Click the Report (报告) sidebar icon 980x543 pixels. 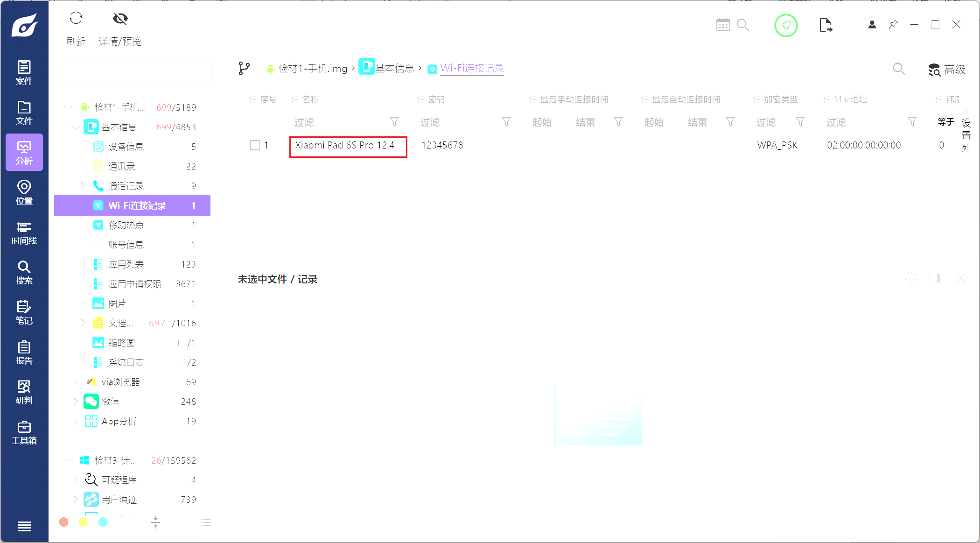pyautogui.click(x=24, y=353)
